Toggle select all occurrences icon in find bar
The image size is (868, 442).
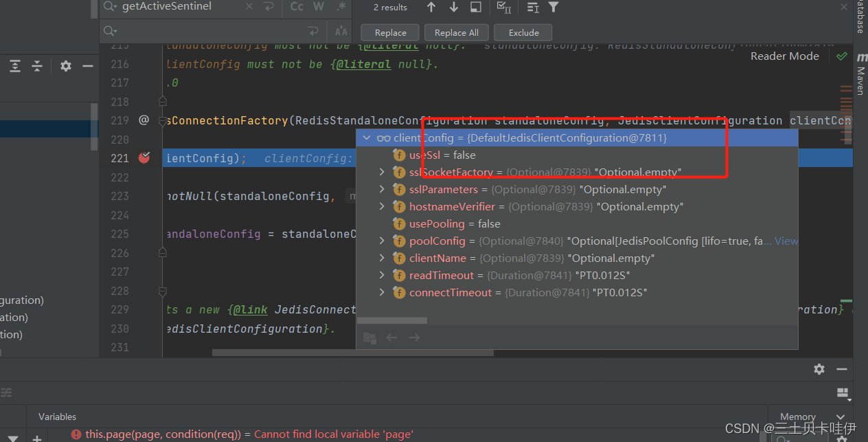(504, 7)
